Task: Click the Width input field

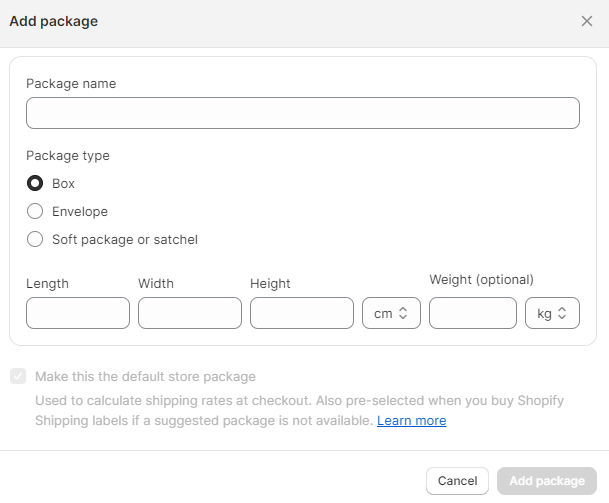Action: coord(190,313)
